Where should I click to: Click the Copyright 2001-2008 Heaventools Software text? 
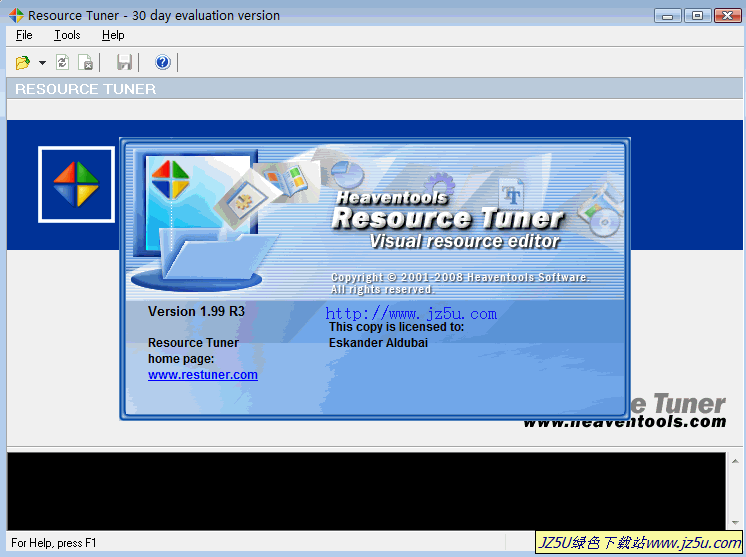click(x=460, y=277)
